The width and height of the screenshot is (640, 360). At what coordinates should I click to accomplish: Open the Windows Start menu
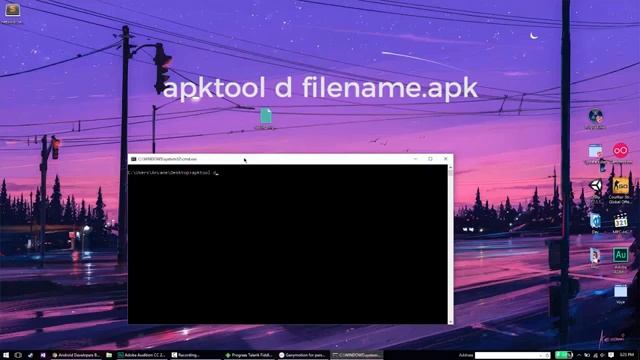click(6, 355)
